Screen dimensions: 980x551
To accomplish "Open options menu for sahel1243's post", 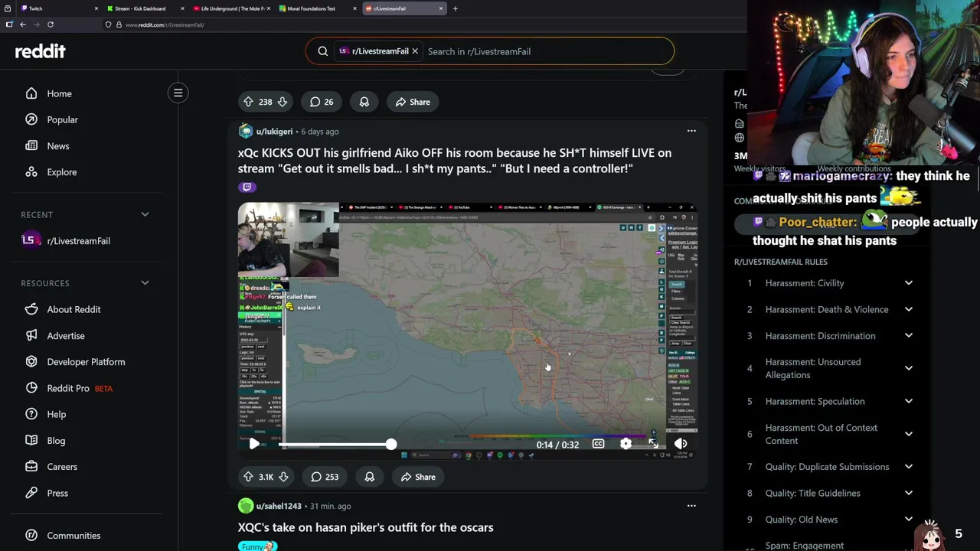I will point(691,506).
